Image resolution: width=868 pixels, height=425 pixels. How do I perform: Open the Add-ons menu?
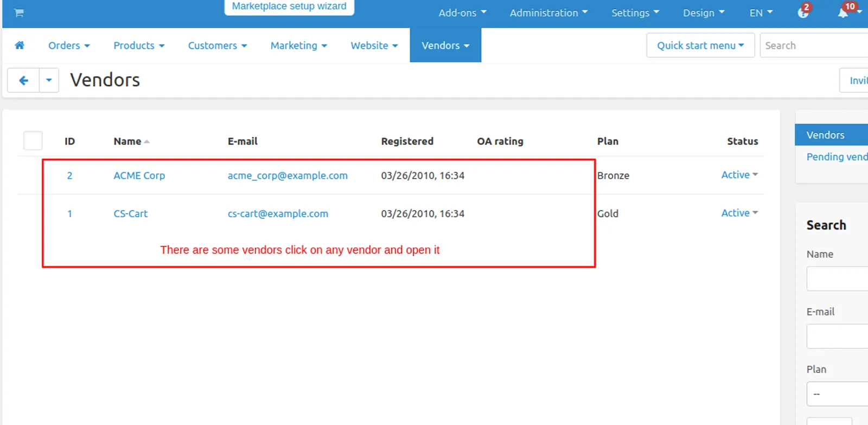(462, 13)
